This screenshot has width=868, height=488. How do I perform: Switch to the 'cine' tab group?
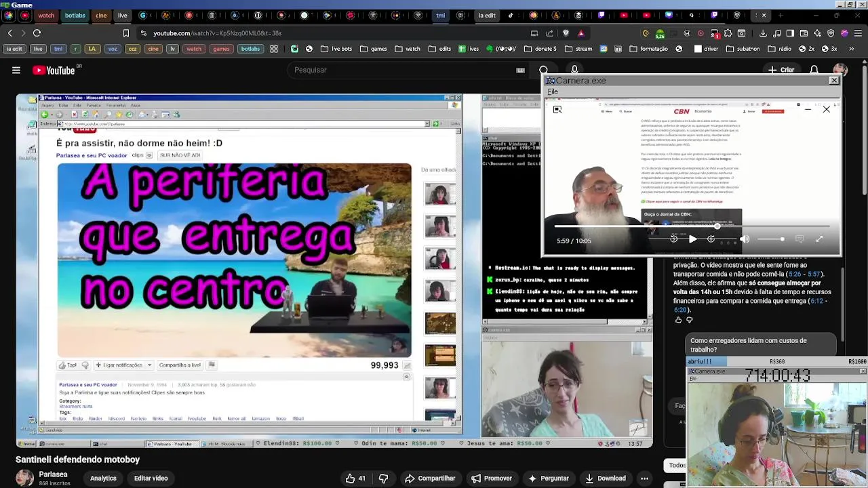coord(101,15)
